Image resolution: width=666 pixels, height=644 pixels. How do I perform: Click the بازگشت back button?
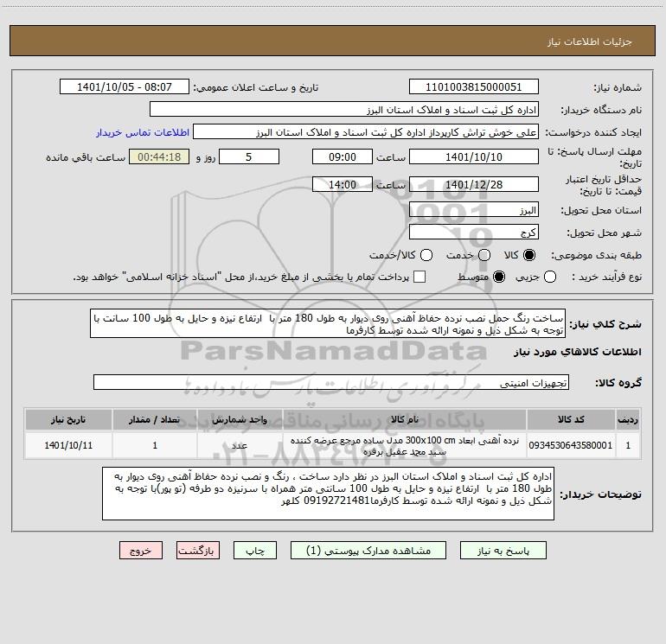point(198,551)
